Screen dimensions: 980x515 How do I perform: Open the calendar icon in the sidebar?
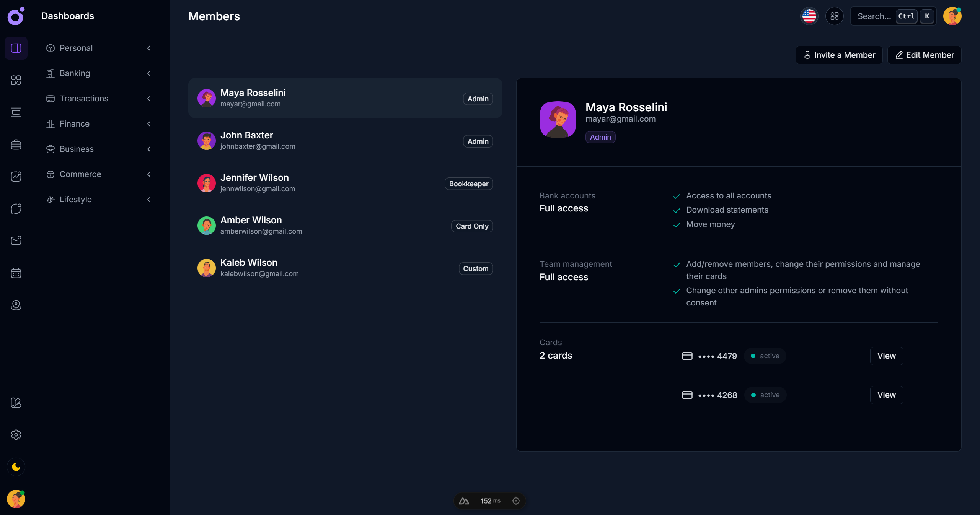point(16,273)
